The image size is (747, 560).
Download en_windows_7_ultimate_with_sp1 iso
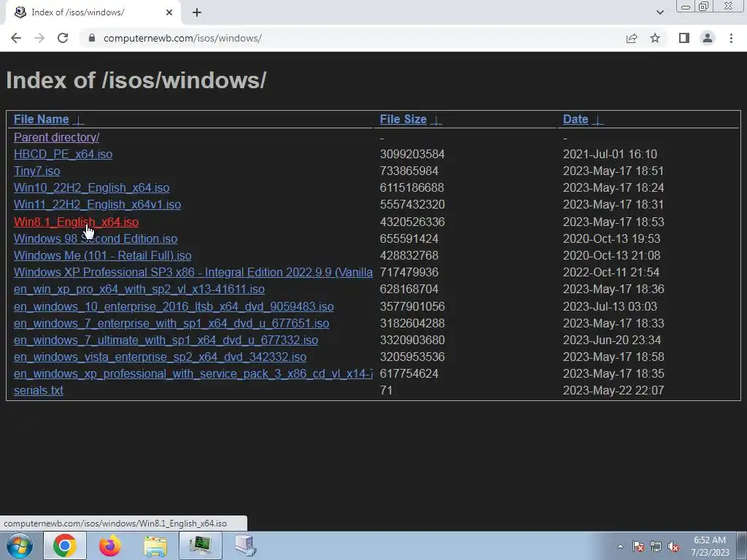click(166, 340)
